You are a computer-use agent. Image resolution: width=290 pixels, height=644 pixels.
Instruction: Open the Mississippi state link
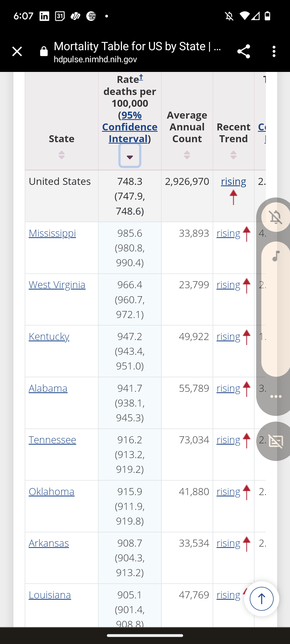pos(52,233)
